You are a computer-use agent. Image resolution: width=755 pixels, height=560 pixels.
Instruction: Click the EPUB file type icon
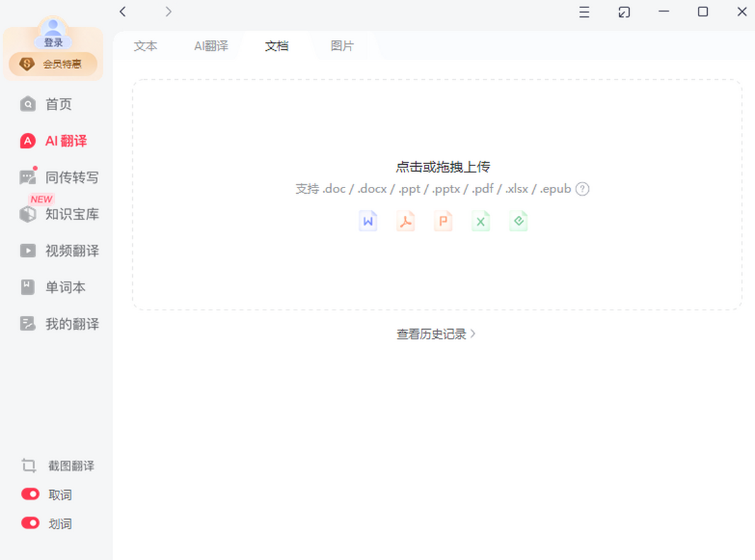[518, 221]
